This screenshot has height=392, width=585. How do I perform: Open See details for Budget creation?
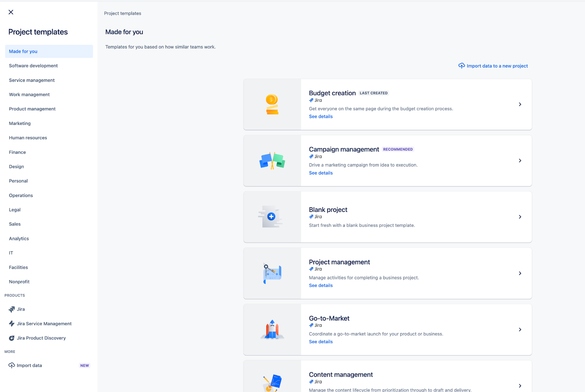click(x=321, y=116)
